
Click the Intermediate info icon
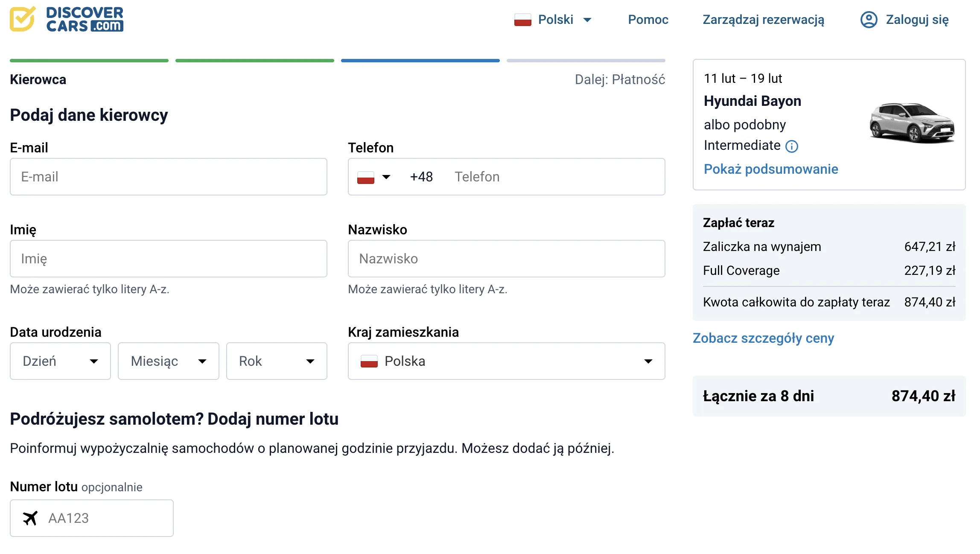click(792, 146)
